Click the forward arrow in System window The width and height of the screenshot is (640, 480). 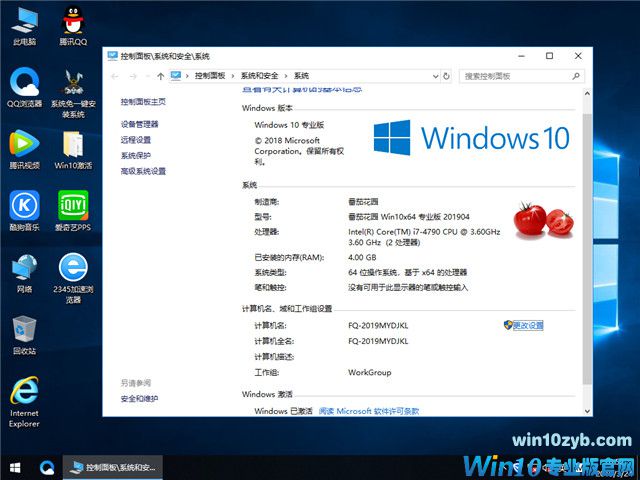pyautogui.click(x=133, y=76)
